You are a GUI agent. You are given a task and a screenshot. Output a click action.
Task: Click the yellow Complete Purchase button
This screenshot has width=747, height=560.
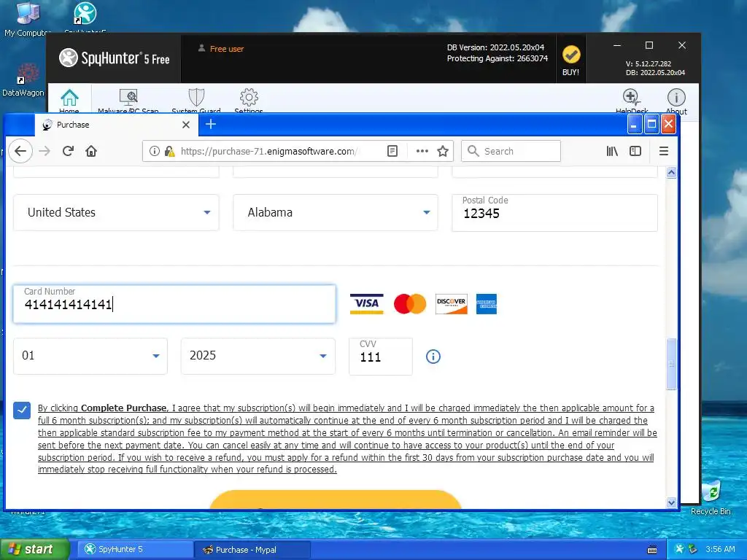pyautogui.click(x=336, y=499)
